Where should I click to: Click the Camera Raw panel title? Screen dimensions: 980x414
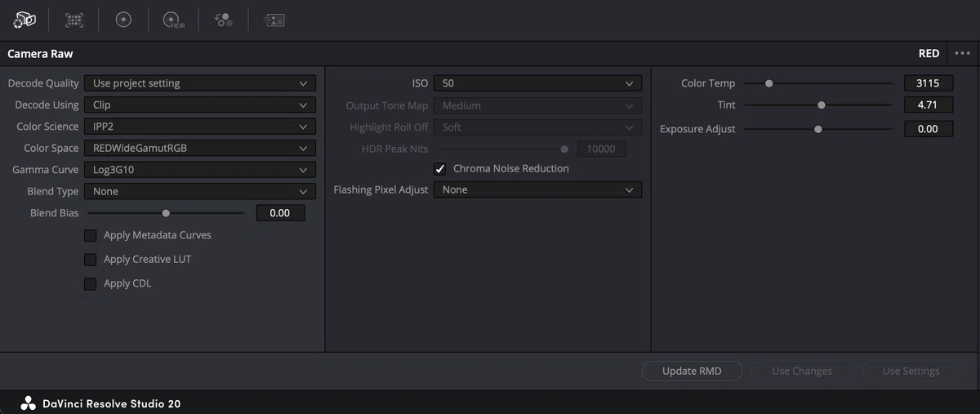(x=40, y=54)
